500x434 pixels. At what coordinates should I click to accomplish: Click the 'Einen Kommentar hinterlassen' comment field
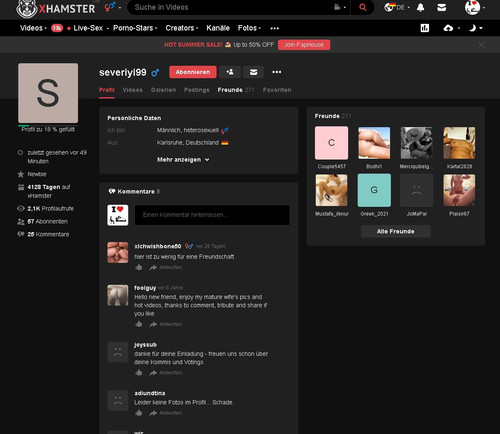click(x=212, y=215)
